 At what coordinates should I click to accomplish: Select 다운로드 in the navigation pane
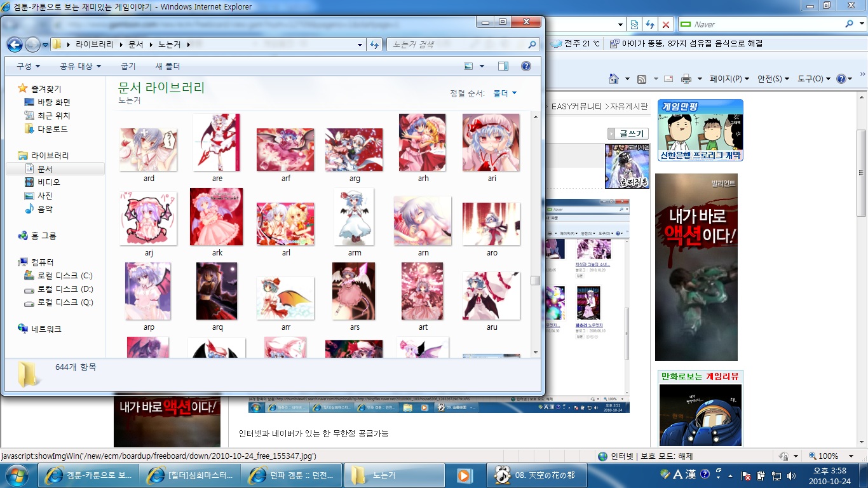pos(52,129)
